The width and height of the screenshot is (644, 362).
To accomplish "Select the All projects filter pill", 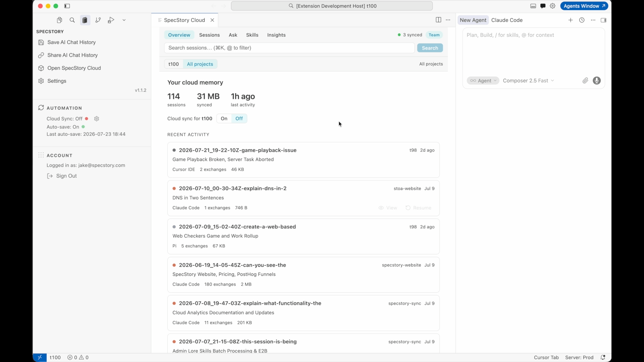I will pos(200,64).
